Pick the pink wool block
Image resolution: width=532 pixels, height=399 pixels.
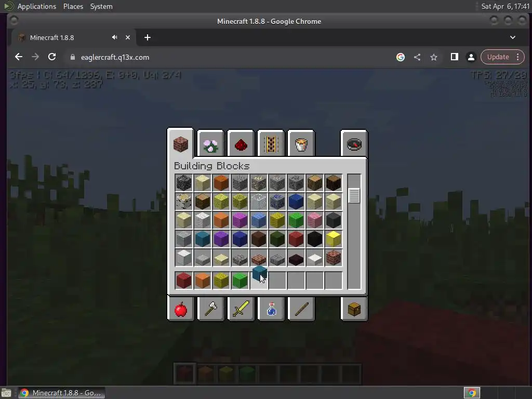pyautogui.click(x=314, y=220)
